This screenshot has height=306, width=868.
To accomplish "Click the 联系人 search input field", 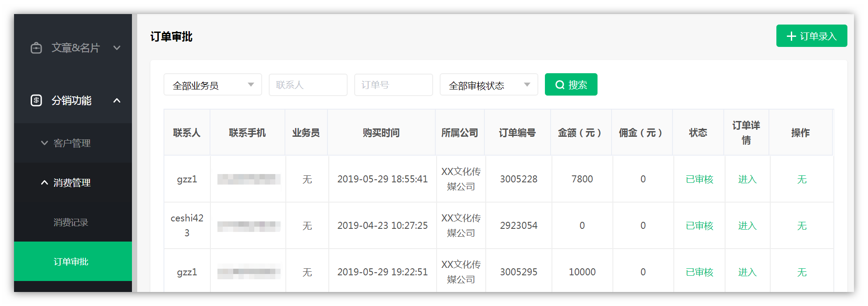I will point(308,85).
